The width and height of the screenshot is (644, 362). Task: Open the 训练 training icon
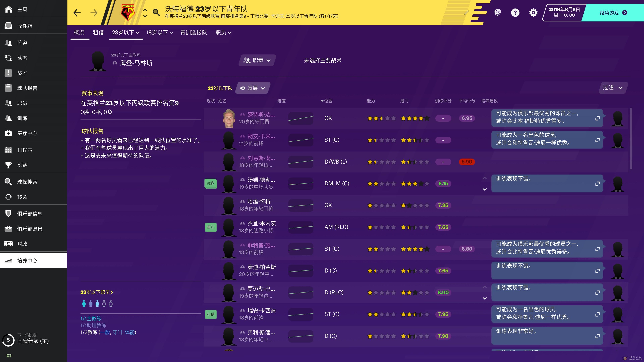coord(8,118)
